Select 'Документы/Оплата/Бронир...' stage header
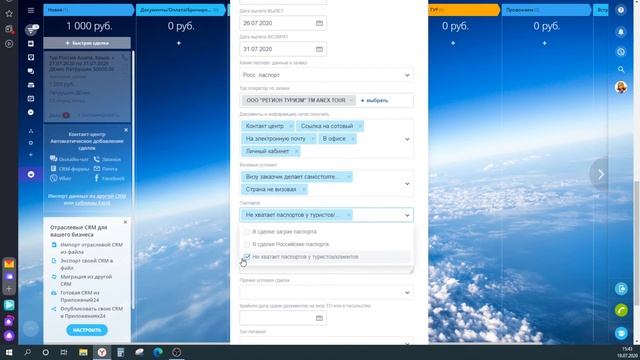This screenshot has height=360, width=640. (180, 10)
